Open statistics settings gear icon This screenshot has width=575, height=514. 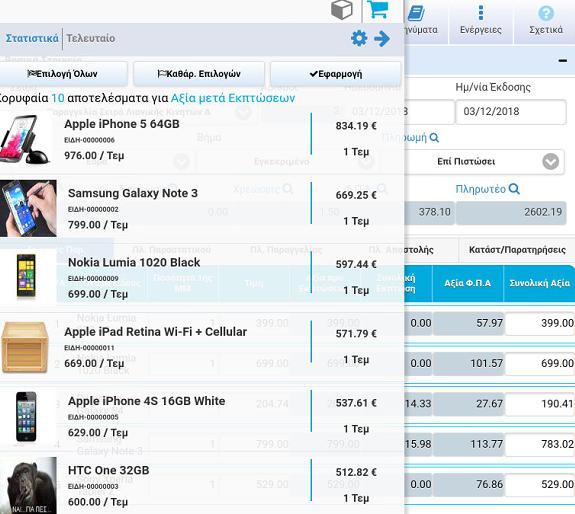[359, 38]
